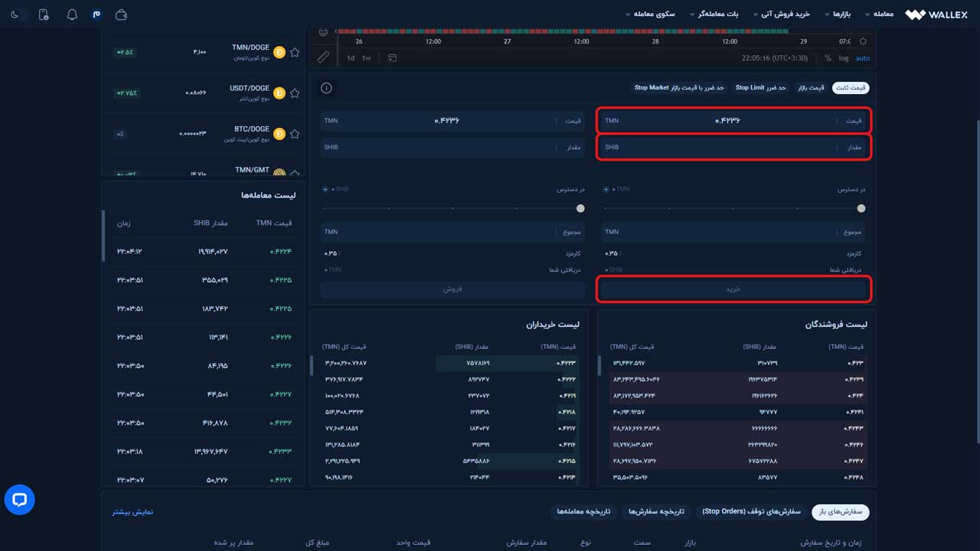Click the trades list scrollbar

click(x=103, y=236)
